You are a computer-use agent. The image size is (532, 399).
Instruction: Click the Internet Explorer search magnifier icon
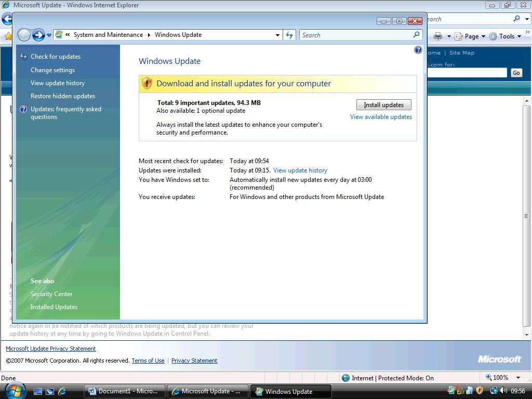[516, 19]
